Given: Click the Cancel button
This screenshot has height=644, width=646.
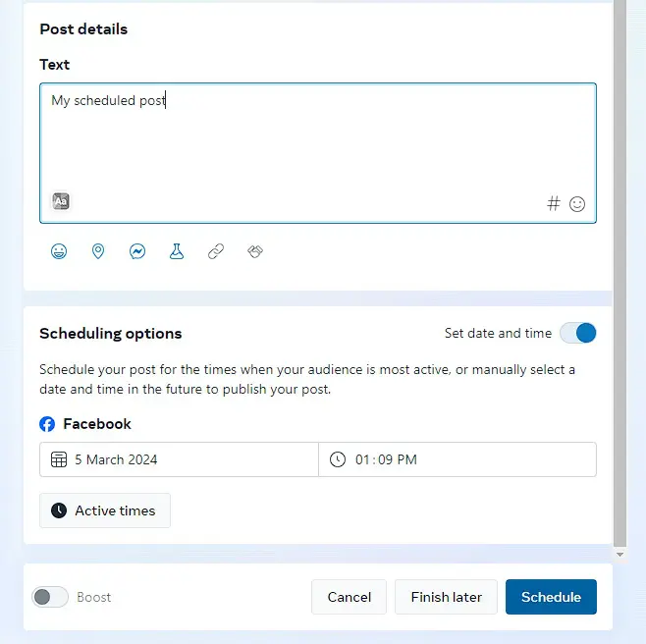Looking at the screenshot, I should coord(349,597).
